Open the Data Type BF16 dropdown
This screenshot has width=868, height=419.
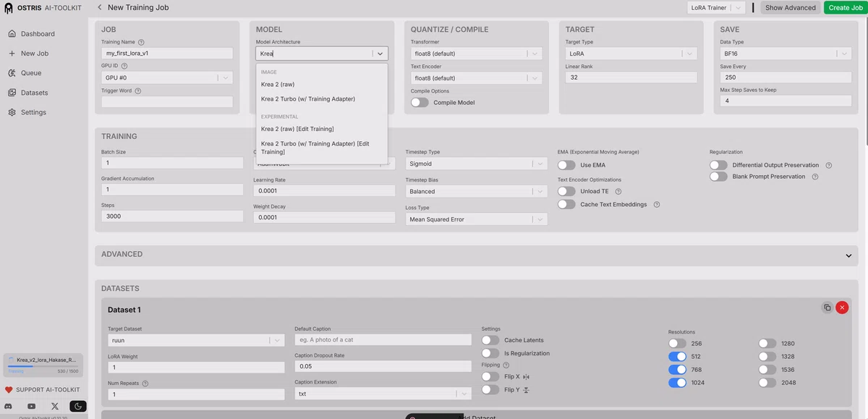(786, 54)
